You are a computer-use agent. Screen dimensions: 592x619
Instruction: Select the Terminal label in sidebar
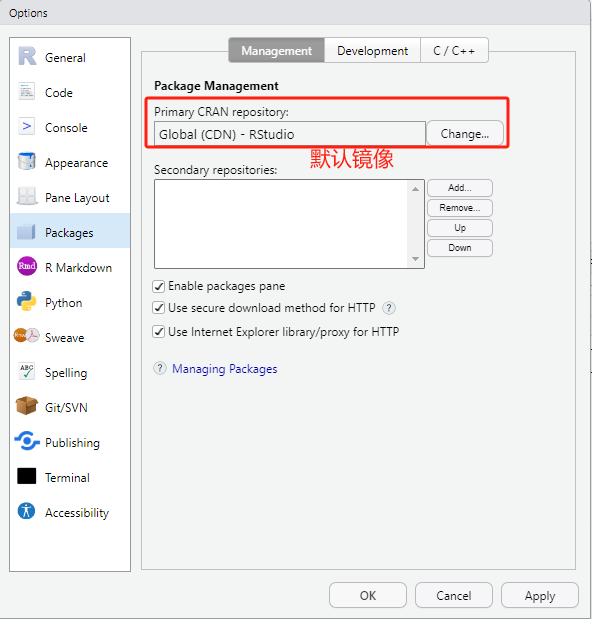click(67, 478)
